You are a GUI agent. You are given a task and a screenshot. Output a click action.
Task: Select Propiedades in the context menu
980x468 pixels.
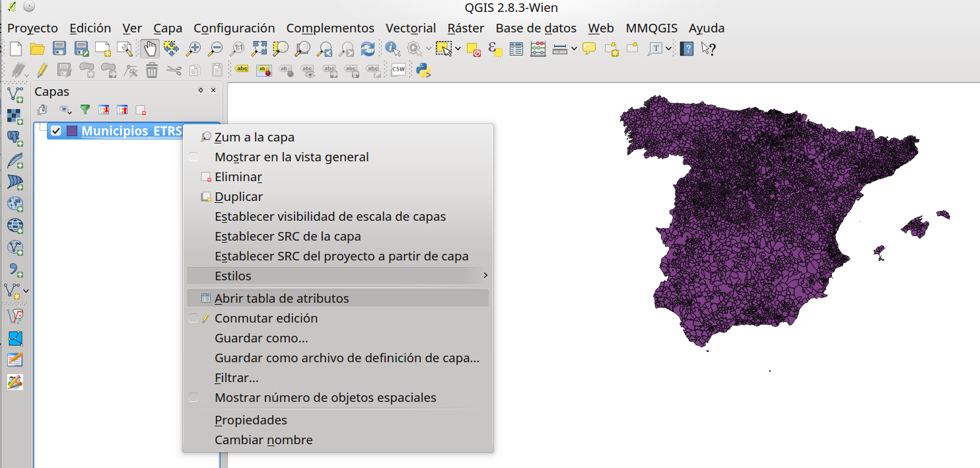[251, 420]
